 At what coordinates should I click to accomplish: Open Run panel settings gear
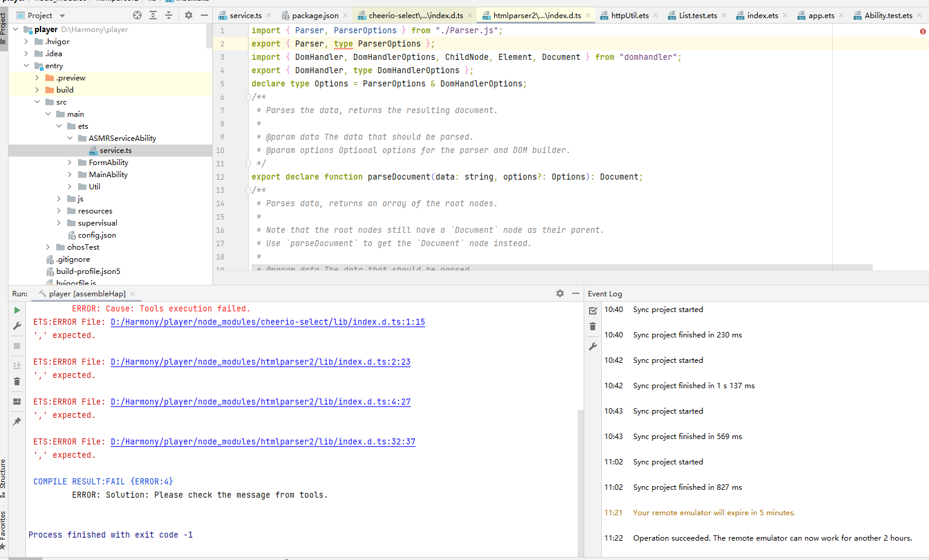(x=560, y=293)
